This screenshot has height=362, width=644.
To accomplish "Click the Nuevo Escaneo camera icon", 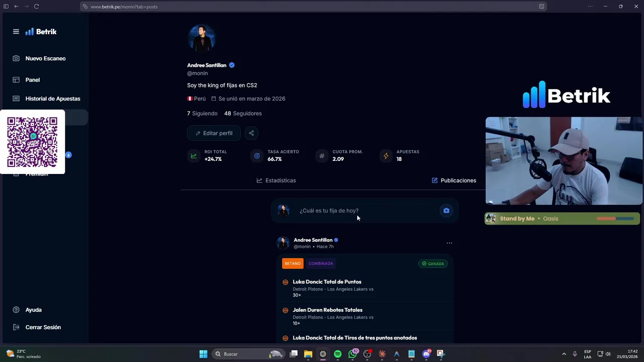I will click(x=16, y=58).
